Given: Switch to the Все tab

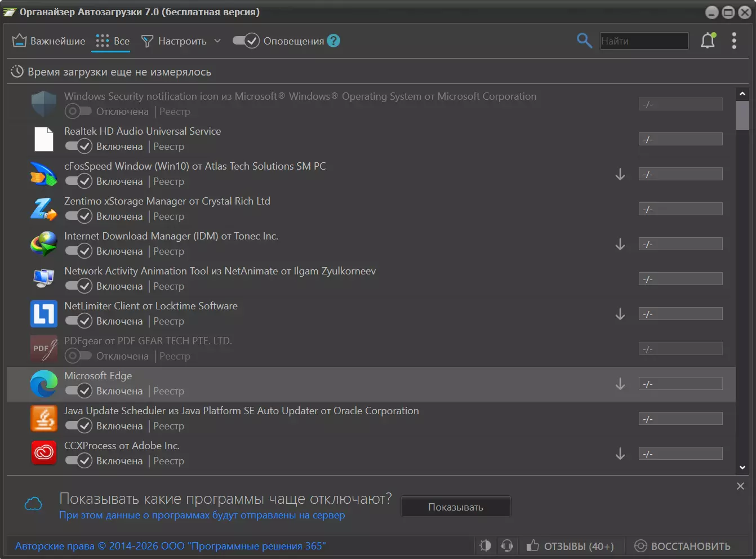Looking at the screenshot, I should click(112, 41).
